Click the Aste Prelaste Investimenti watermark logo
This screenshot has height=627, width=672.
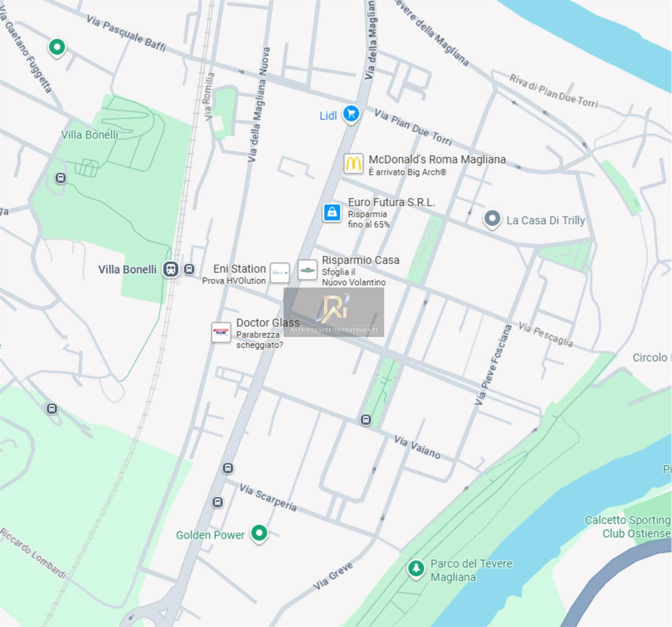334,312
